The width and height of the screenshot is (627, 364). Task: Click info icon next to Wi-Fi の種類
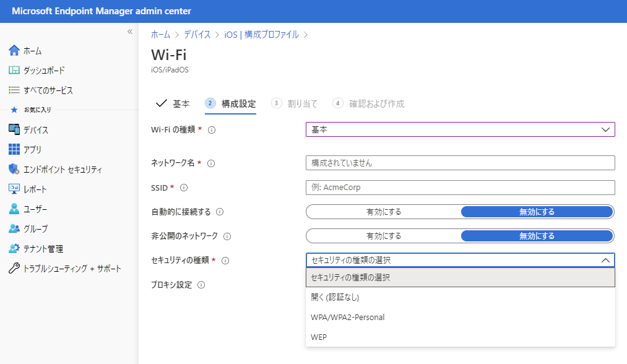click(212, 130)
